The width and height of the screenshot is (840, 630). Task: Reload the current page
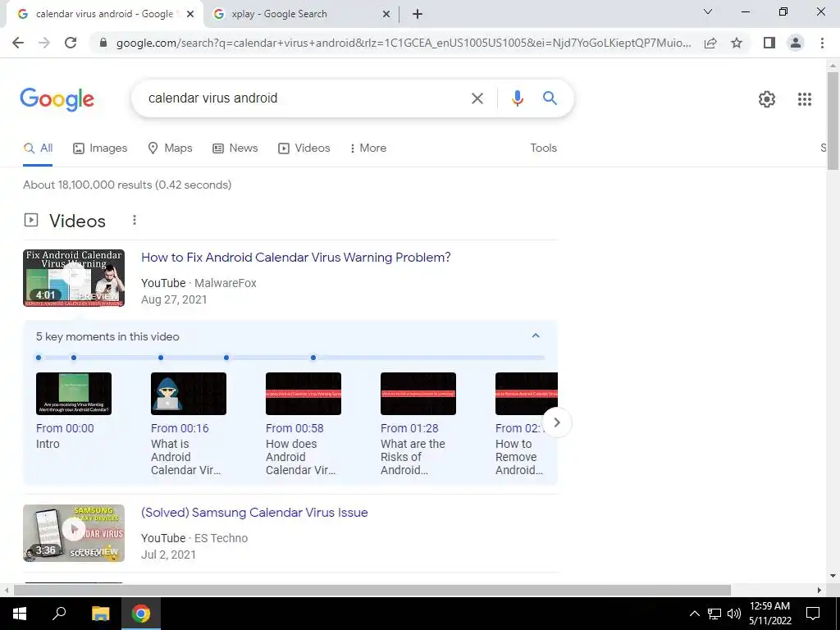point(71,43)
